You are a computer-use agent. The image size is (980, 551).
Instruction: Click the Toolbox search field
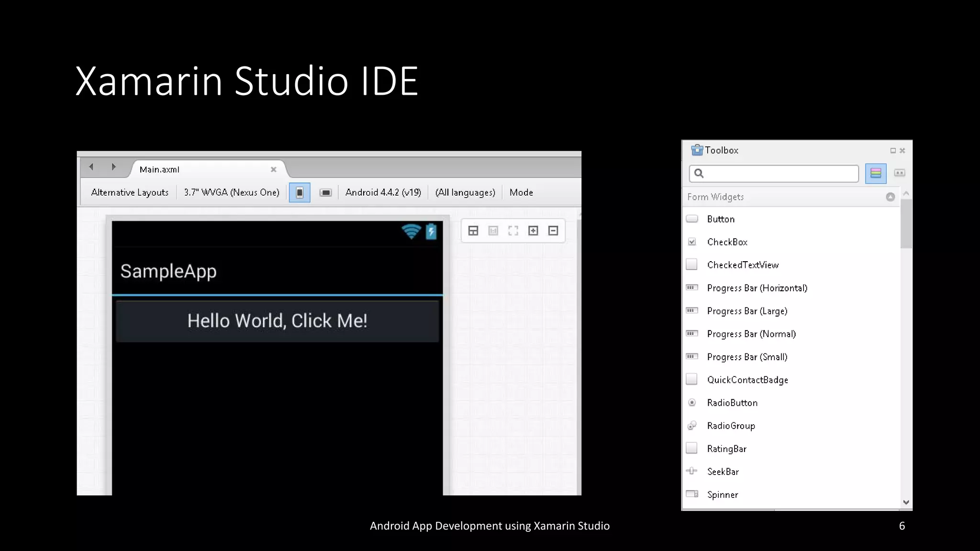click(x=774, y=173)
